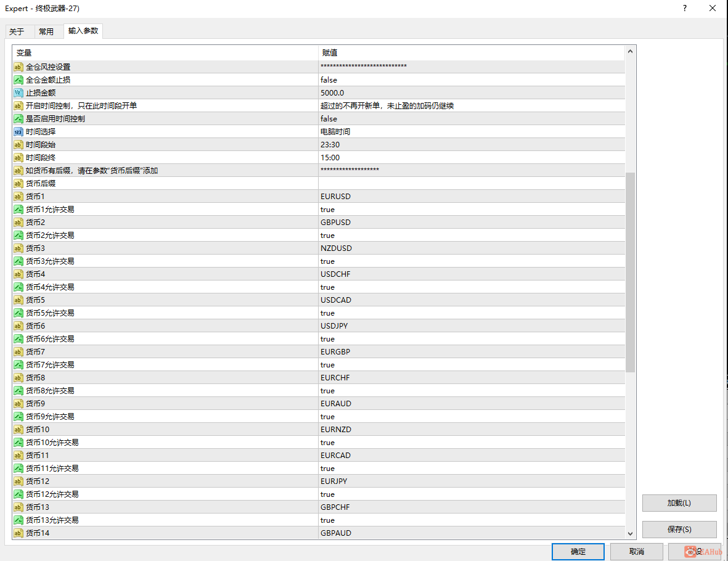Open the 电脑时间 value for 时间选择
The image size is (728, 561).
tap(472, 132)
